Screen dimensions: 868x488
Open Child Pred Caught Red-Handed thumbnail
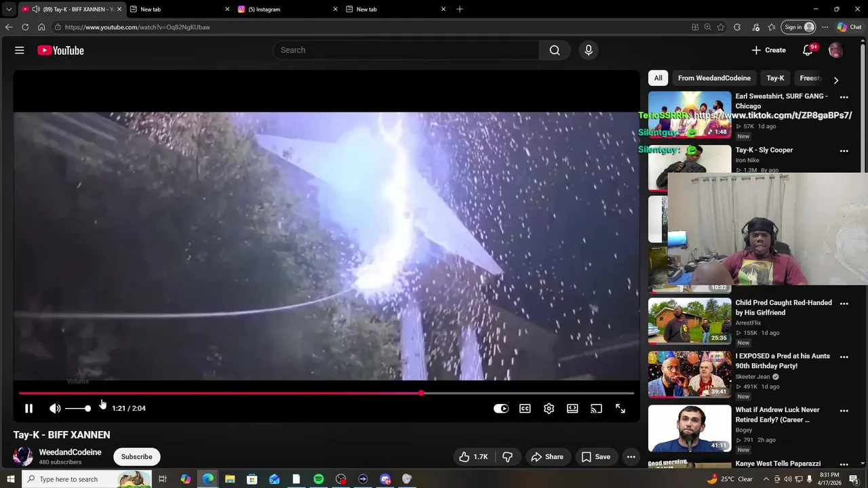[690, 321]
